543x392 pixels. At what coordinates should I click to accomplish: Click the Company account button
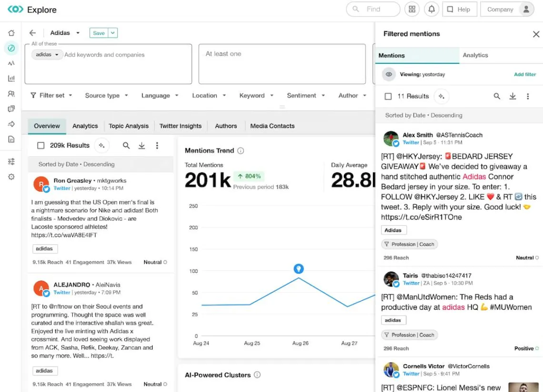coord(507,10)
